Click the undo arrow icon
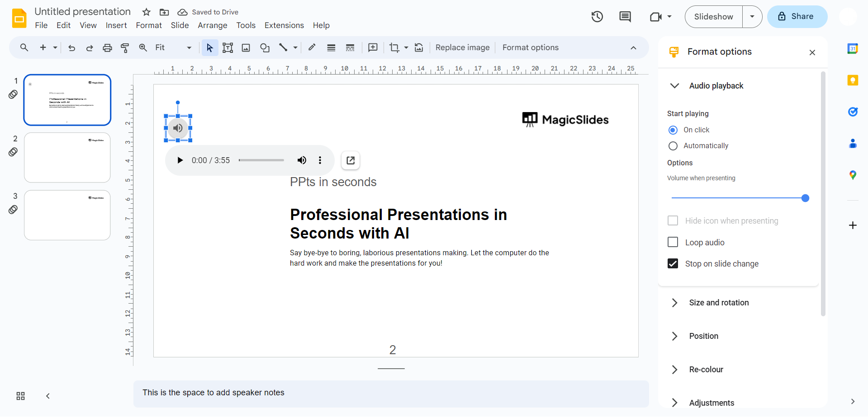The image size is (868, 417). click(x=71, y=47)
